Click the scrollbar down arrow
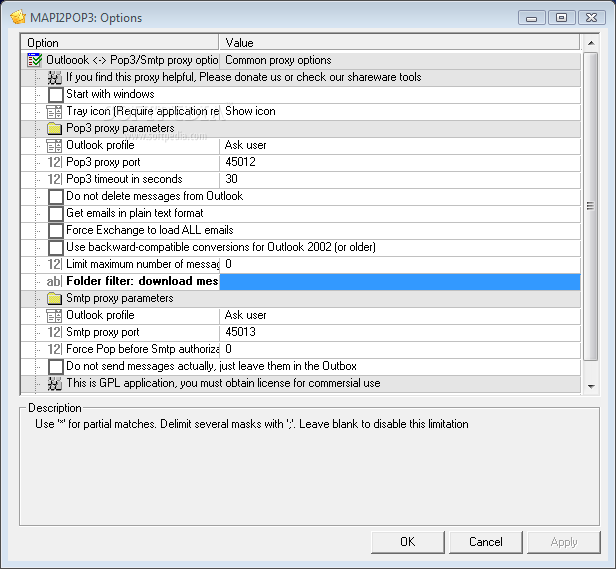616x569 pixels. (x=590, y=386)
